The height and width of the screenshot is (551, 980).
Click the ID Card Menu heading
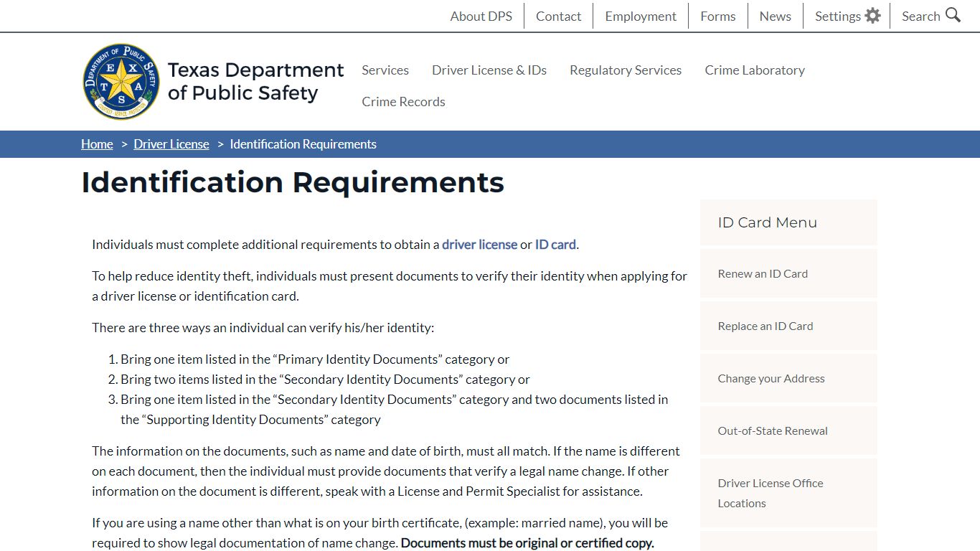[767, 222]
